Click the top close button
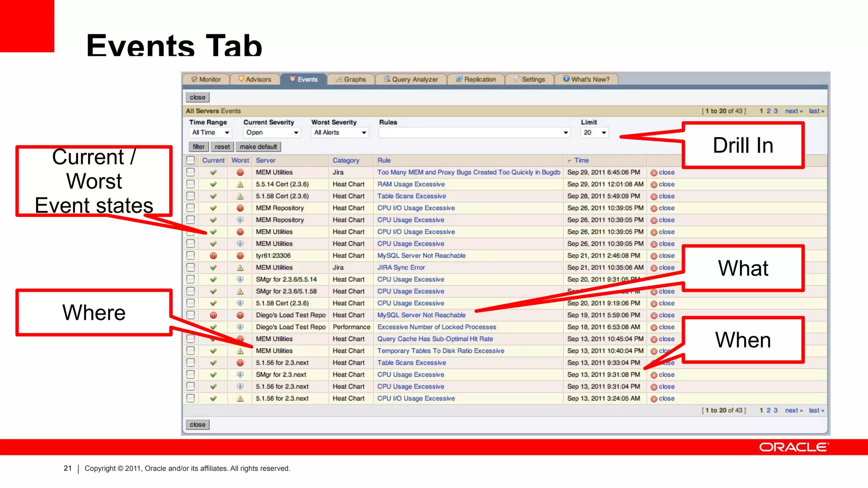 (198, 97)
